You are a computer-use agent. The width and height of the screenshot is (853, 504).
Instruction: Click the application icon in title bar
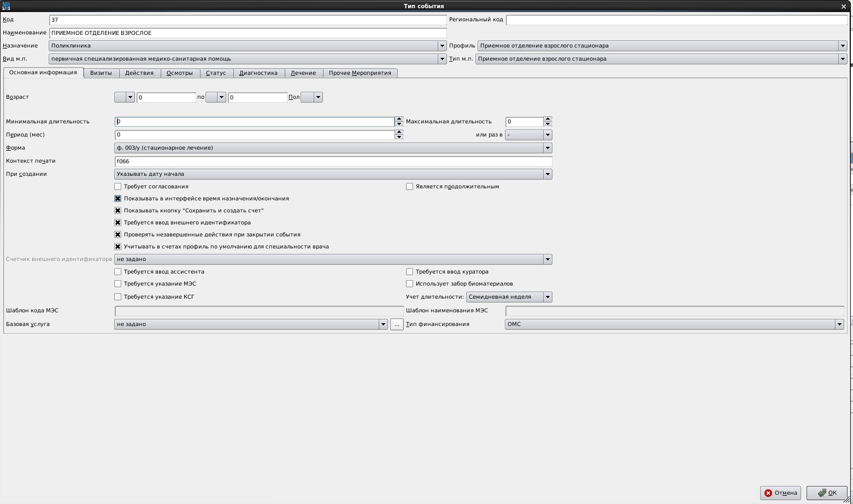click(x=7, y=6)
